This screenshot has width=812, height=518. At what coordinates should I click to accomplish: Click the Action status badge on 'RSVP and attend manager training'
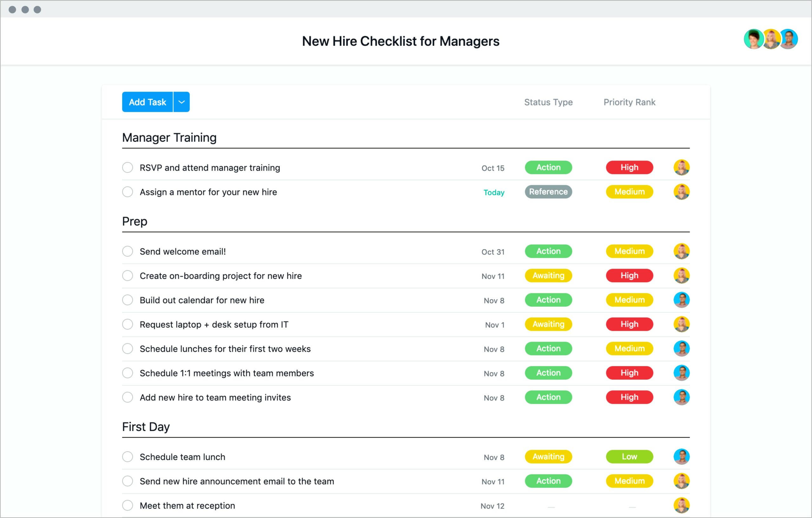point(547,167)
